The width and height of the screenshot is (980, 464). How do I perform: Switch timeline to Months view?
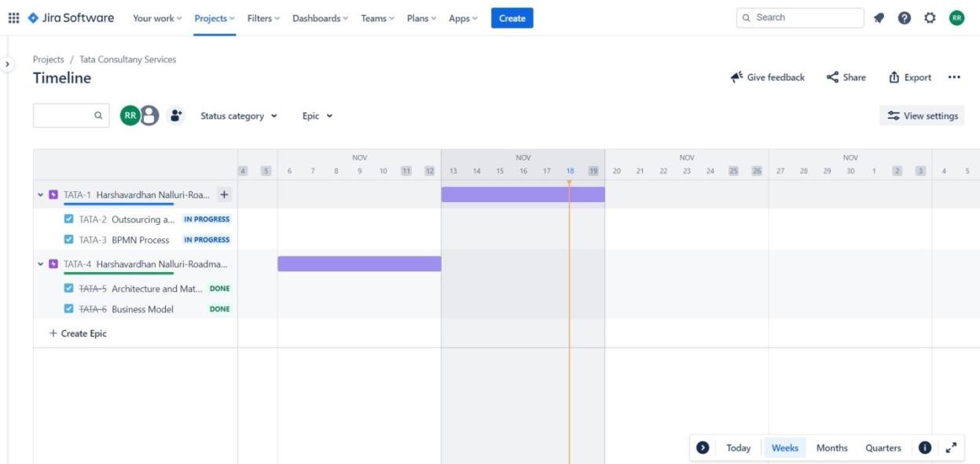tap(831, 447)
